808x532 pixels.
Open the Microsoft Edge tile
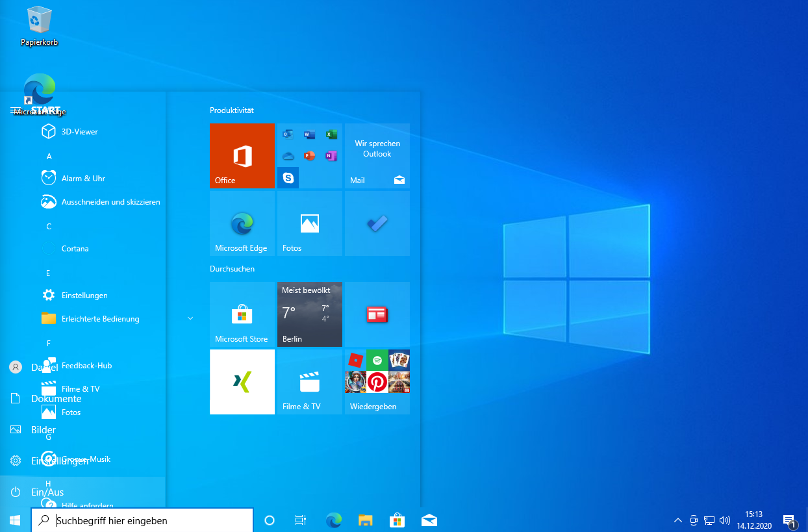(x=242, y=223)
